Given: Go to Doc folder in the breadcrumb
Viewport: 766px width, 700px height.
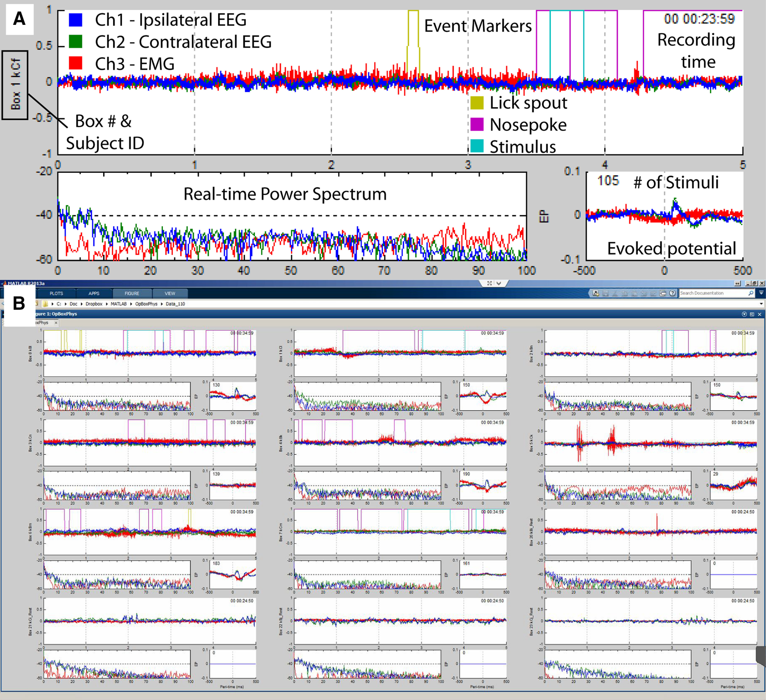Looking at the screenshot, I should click(73, 304).
